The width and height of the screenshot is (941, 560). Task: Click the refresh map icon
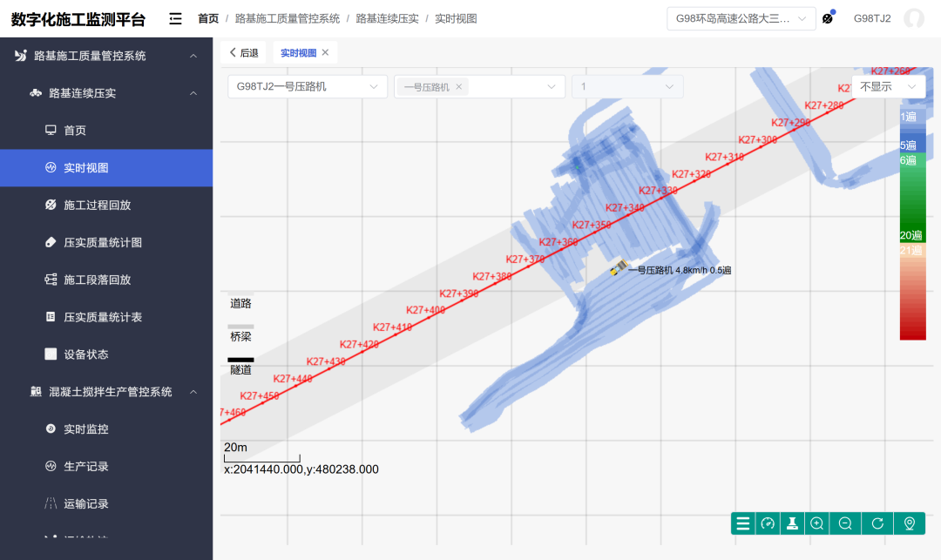click(877, 523)
